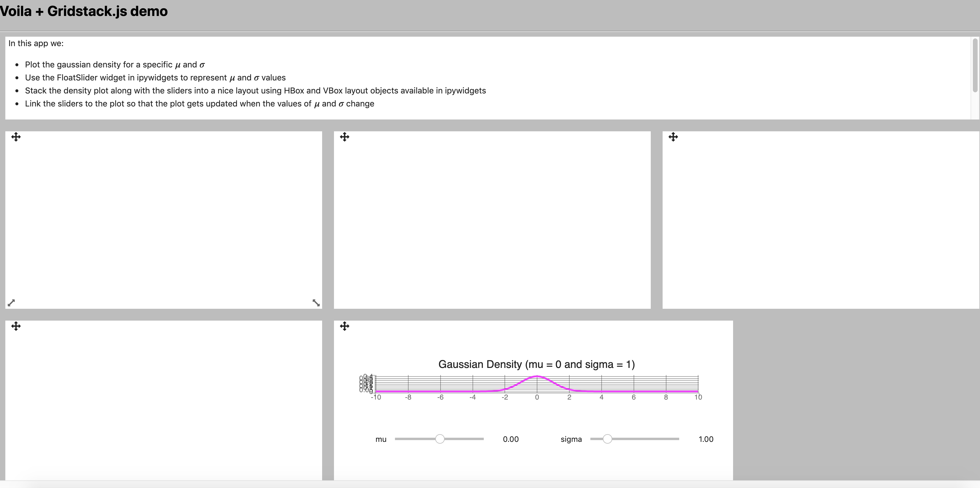Click the bottom-left resize arrow of the first panel
Viewport: 980px width, 488px height.
[x=11, y=303]
